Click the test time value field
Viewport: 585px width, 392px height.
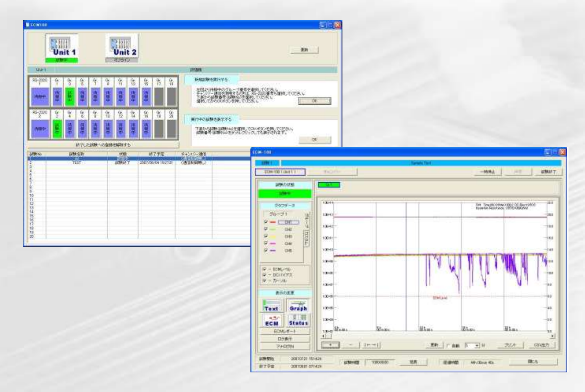point(380,362)
